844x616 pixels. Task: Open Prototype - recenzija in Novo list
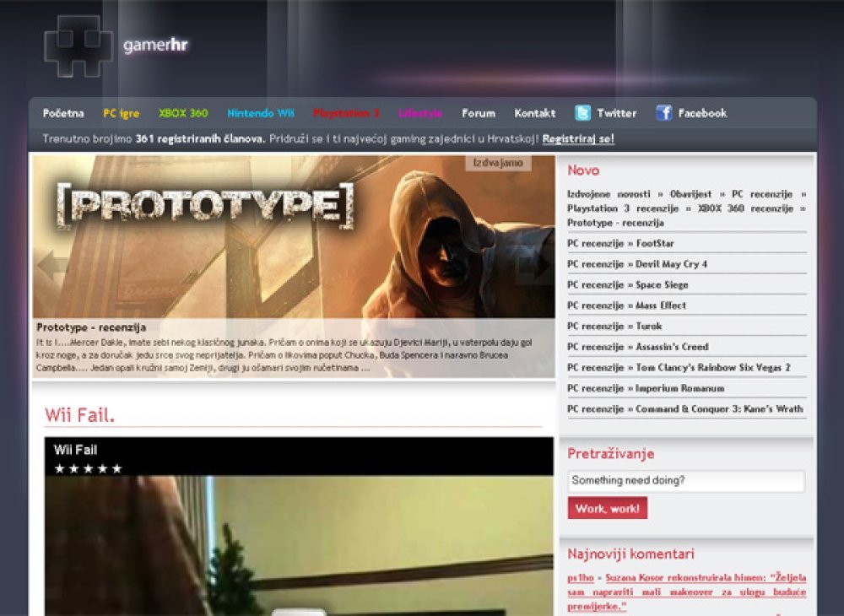click(x=615, y=223)
